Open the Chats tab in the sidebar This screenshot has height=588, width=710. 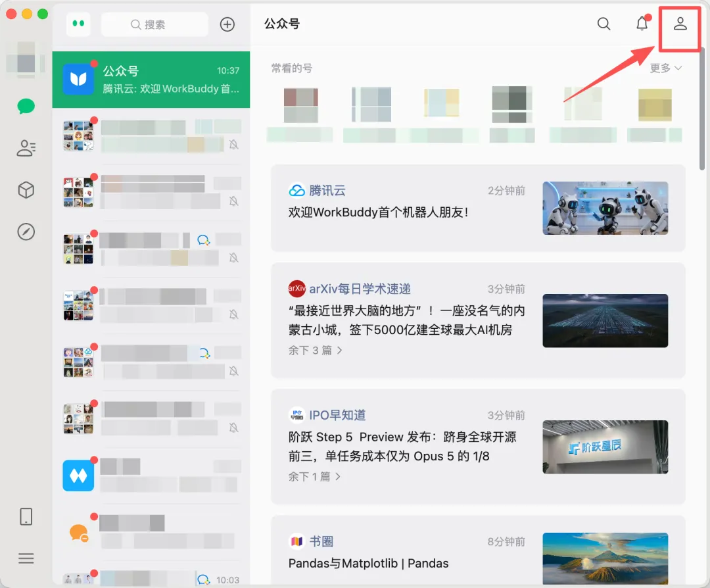click(26, 107)
